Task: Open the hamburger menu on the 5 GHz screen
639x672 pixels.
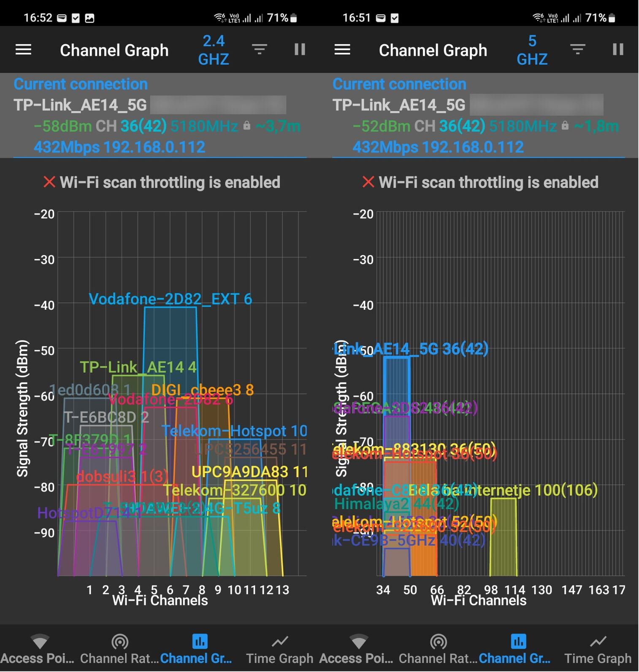Action: [x=342, y=50]
